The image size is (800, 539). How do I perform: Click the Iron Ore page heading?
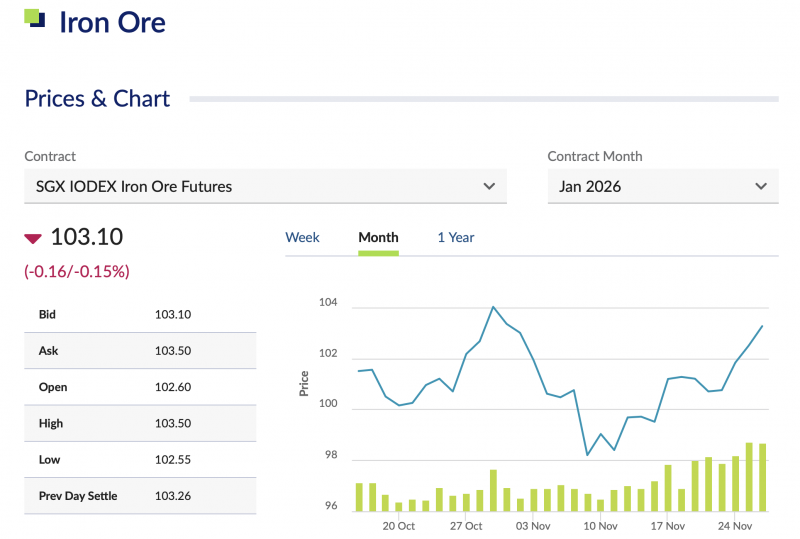(x=112, y=22)
